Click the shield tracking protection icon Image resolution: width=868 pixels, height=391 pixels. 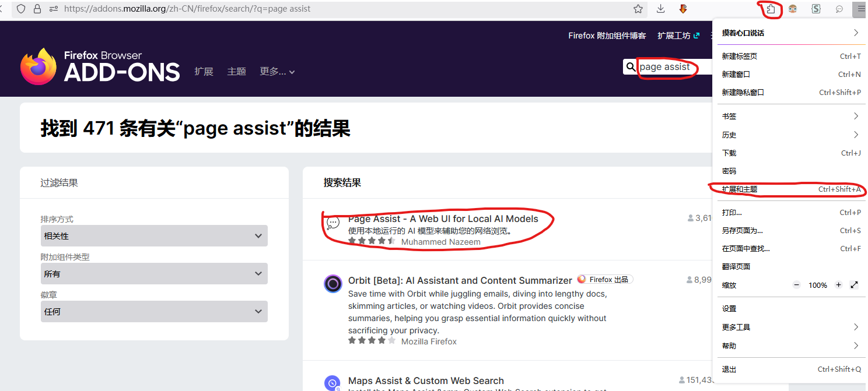21,9
